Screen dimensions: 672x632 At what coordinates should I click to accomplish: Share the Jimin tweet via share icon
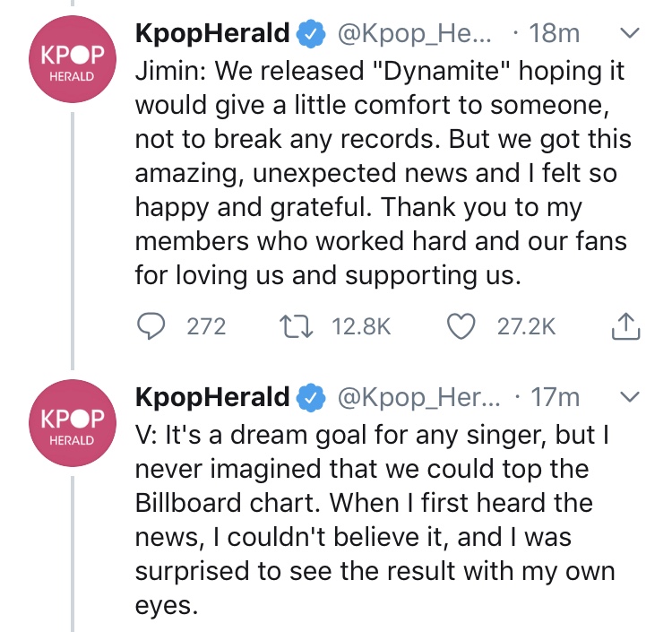(625, 326)
